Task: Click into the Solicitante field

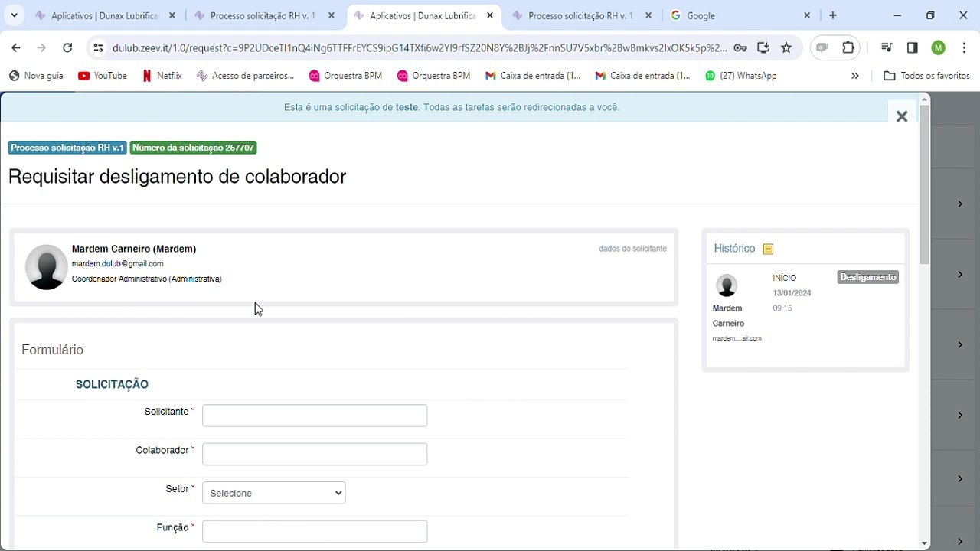Action: pos(315,416)
